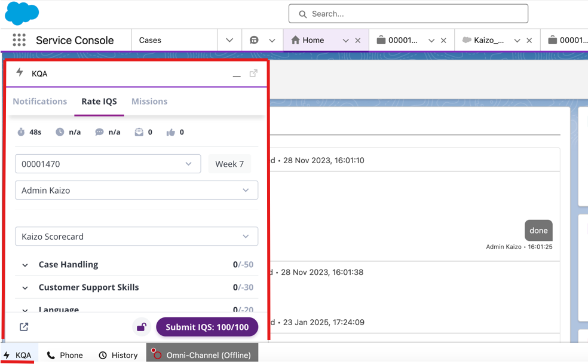Image resolution: width=588 pixels, height=364 pixels.
Task: Click in the Search field
Action: click(x=408, y=14)
